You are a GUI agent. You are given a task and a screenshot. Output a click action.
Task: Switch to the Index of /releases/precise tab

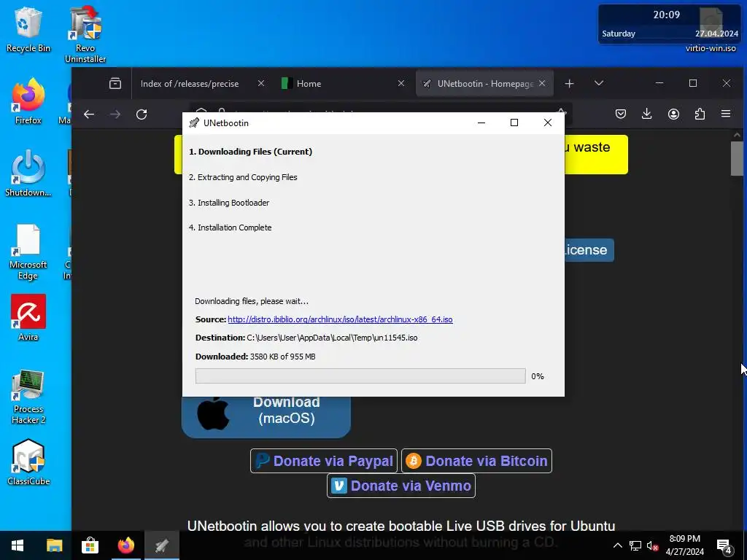(x=190, y=83)
